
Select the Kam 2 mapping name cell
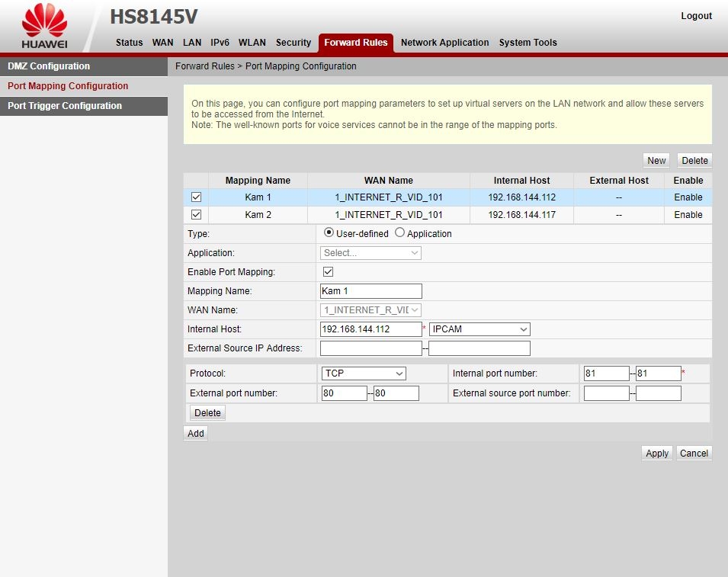point(258,214)
